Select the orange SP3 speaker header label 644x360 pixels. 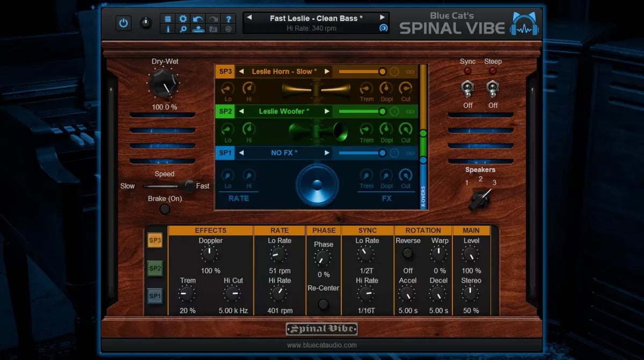tap(225, 71)
